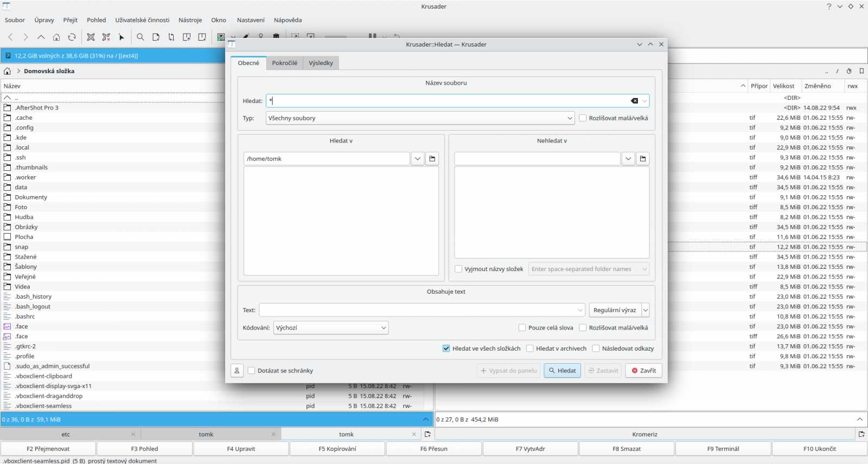Open the Nastavení menu

click(x=251, y=20)
